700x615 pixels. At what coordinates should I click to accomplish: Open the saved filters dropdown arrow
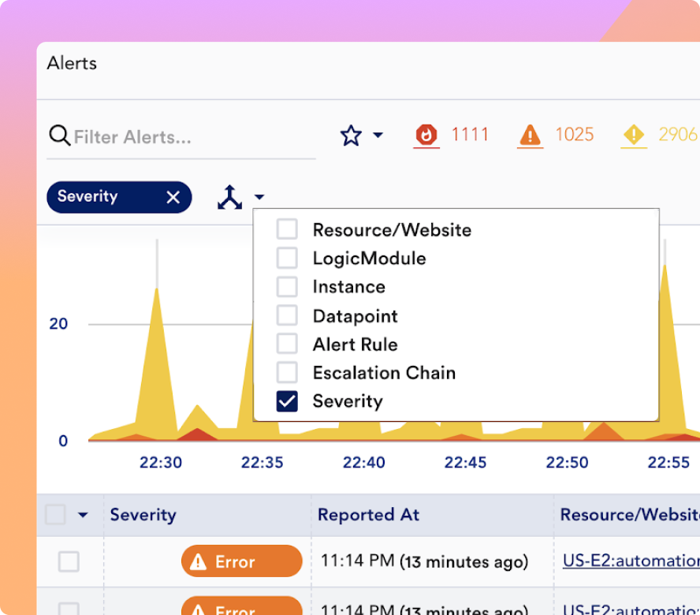pos(378,135)
